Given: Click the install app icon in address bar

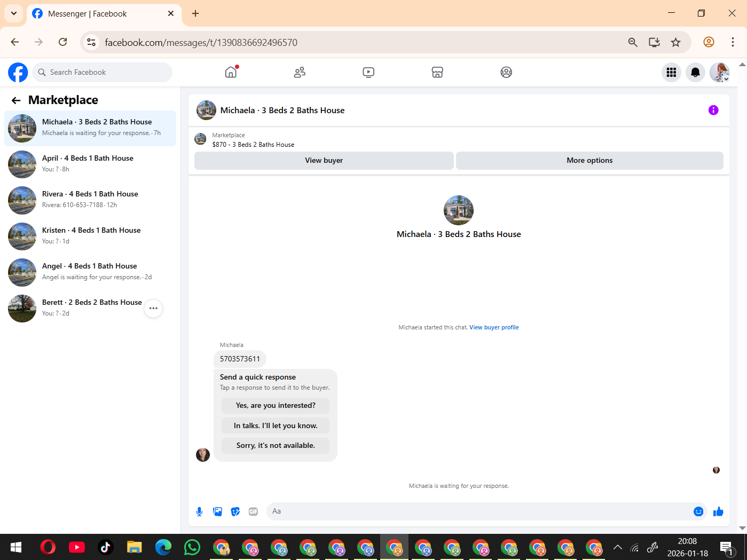Looking at the screenshot, I should coord(654,42).
